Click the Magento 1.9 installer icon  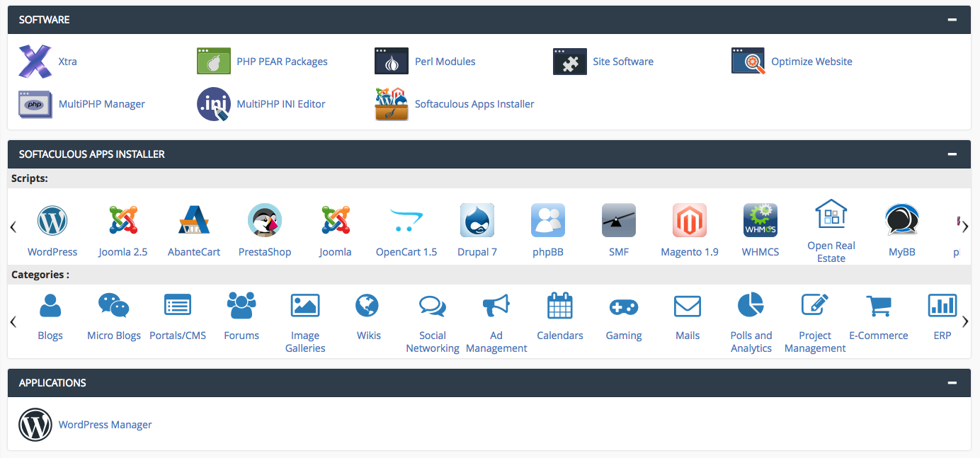pos(689,220)
